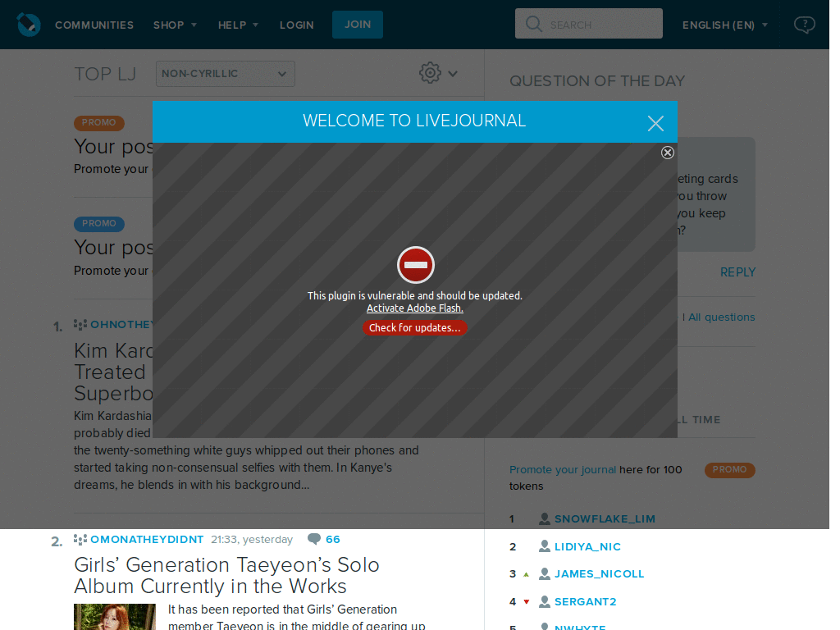The width and height of the screenshot is (840, 630).
Task: Click the blue PROMO label
Action: click(x=99, y=224)
